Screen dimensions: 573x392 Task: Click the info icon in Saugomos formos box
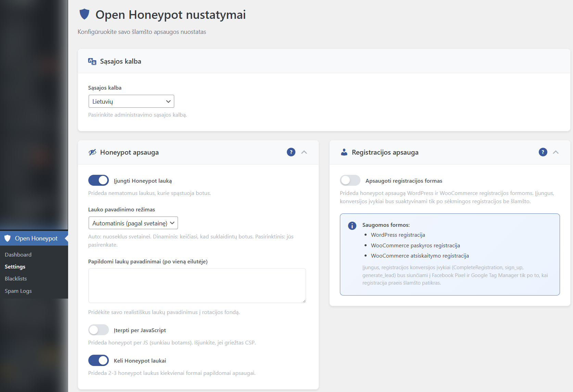tap(352, 226)
